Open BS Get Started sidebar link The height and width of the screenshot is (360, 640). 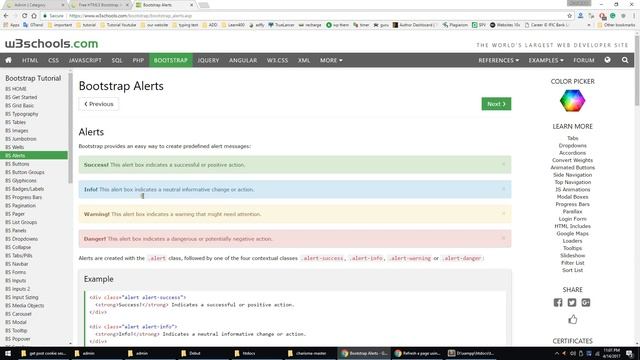point(21,97)
